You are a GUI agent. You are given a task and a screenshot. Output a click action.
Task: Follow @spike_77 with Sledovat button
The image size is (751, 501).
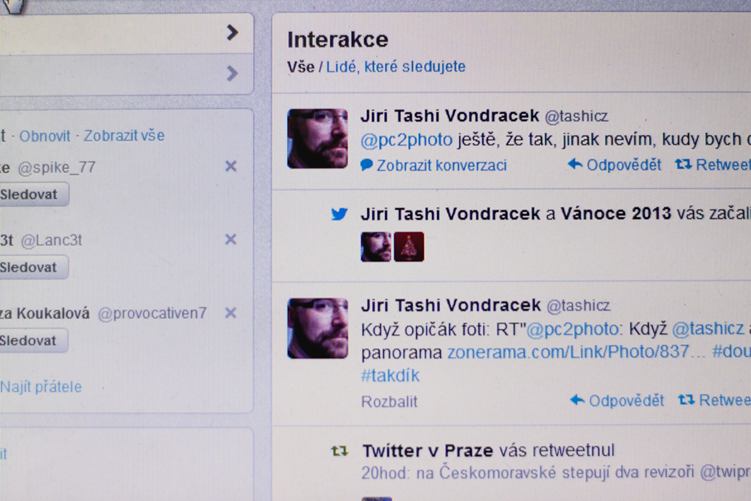32,194
